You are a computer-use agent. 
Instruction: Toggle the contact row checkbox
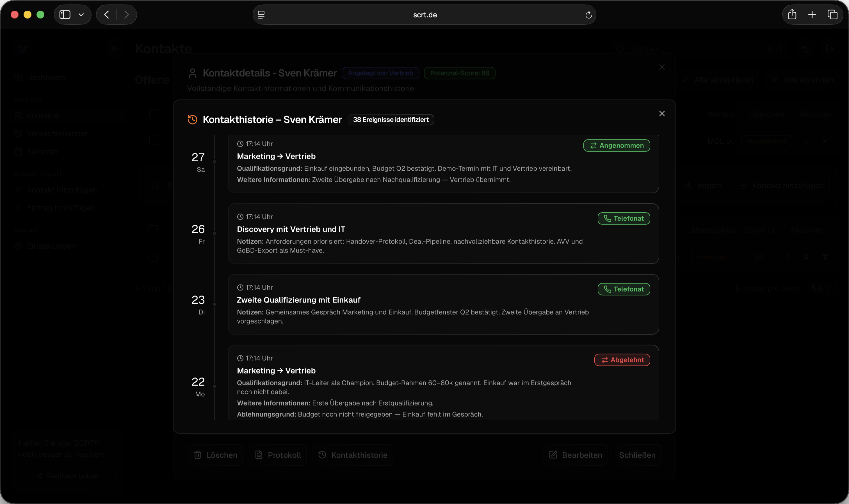[153, 257]
